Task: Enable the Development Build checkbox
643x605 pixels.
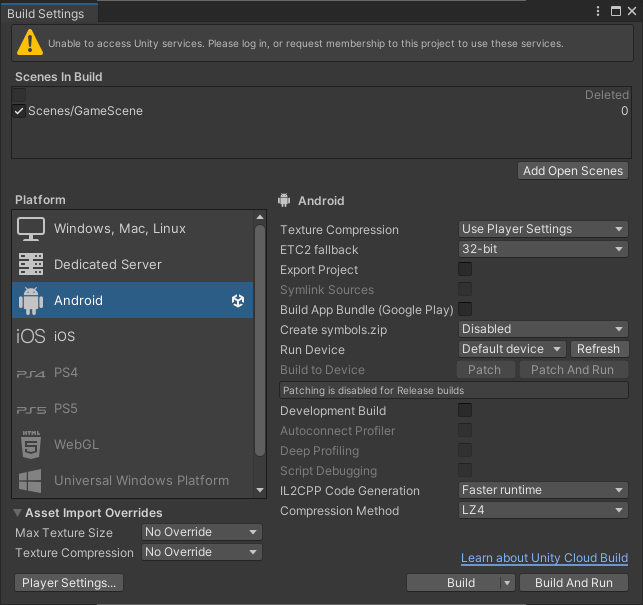Action: click(x=465, y=410)
